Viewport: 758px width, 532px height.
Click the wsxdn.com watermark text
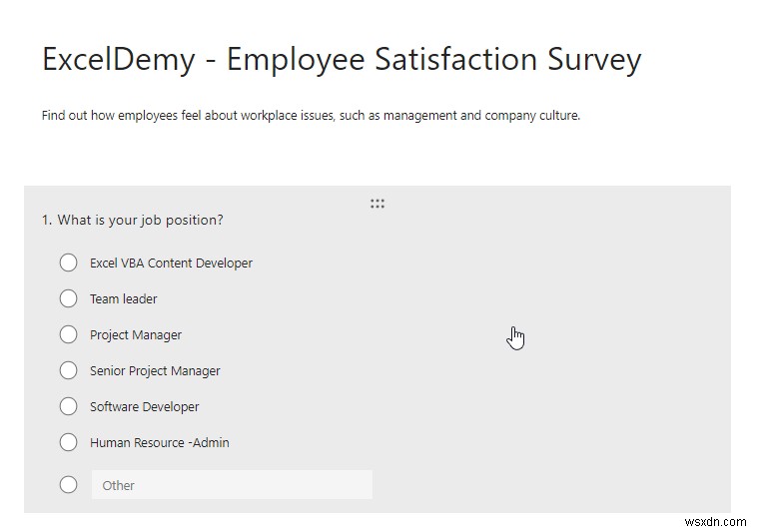719,521
